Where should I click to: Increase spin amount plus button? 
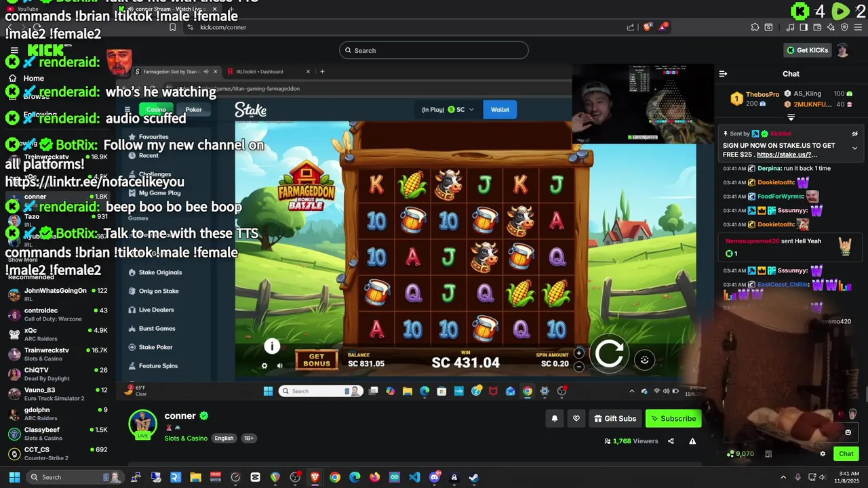point(578,353)
